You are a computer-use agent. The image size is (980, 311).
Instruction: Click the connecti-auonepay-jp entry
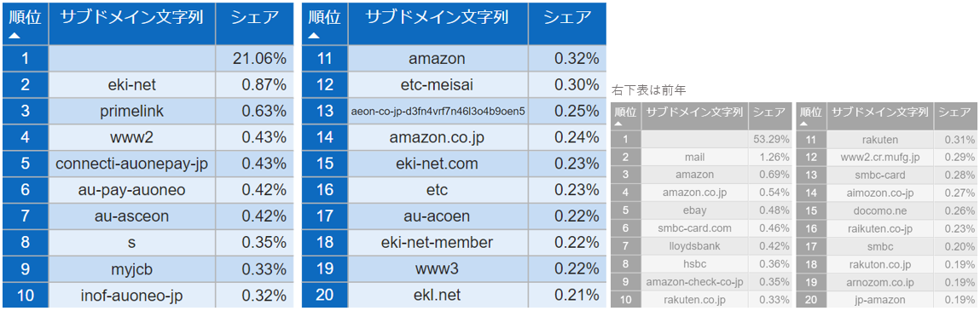(x=132, y=164)
